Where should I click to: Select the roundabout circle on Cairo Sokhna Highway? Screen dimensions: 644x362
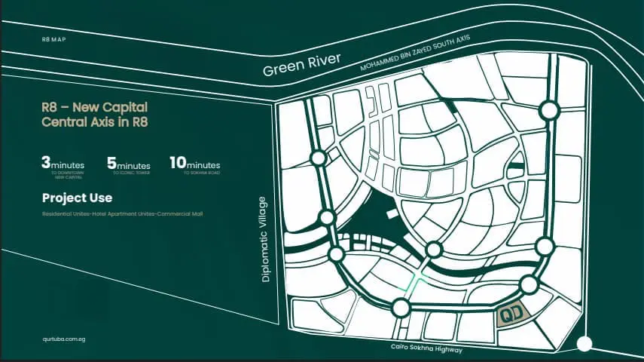584,345
